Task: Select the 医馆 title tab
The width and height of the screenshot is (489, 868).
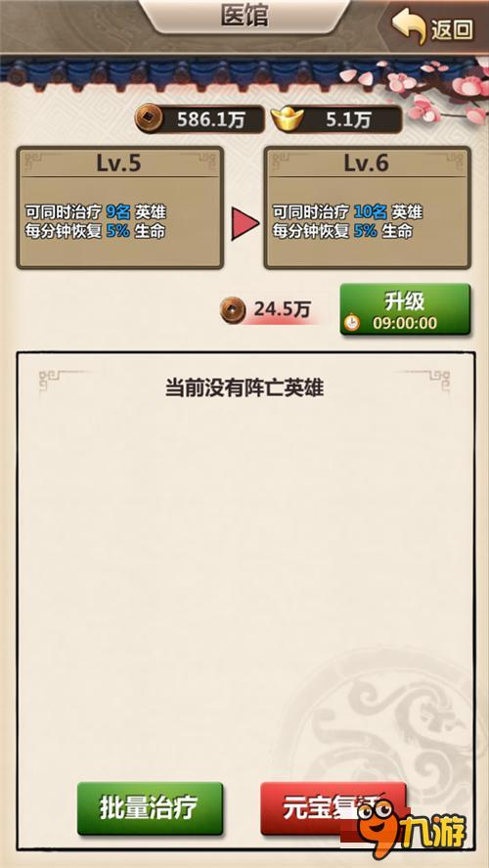Action: [244, 17]
